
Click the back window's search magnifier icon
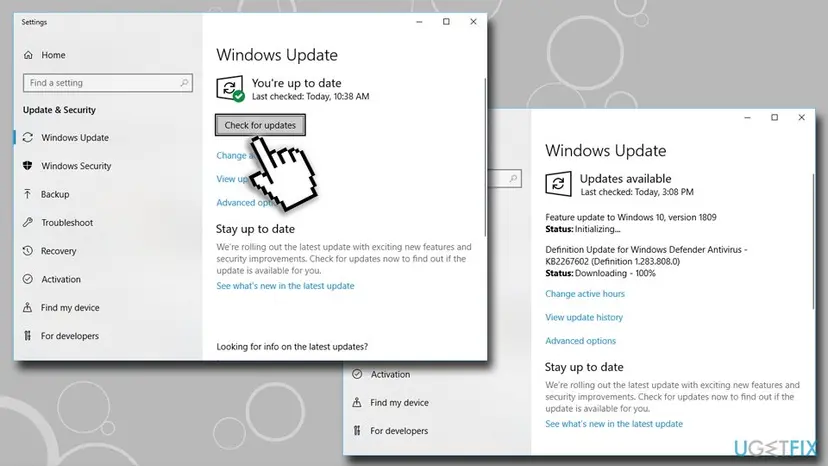coord(513,179)
